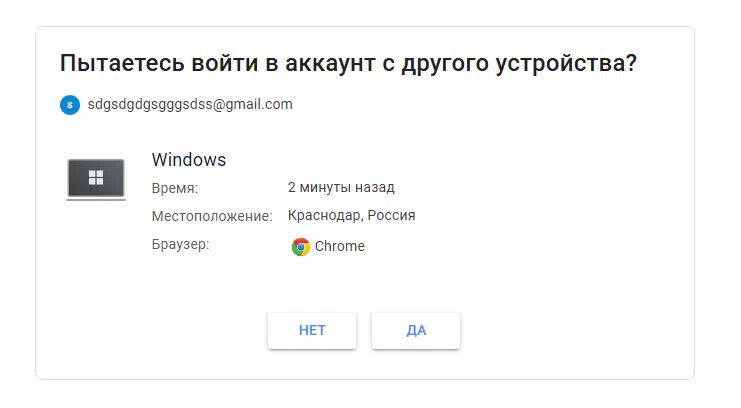Click the НЕТ deny button
The image size is (741, 408).
(312, 331)
